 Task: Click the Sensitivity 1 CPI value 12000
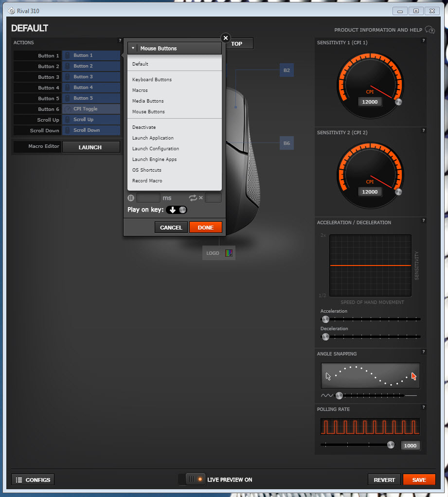point(370,102)
